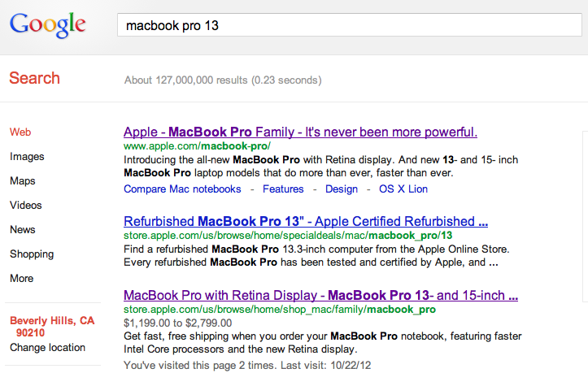Click the search box containing macbook pro 13

(350, 26)
